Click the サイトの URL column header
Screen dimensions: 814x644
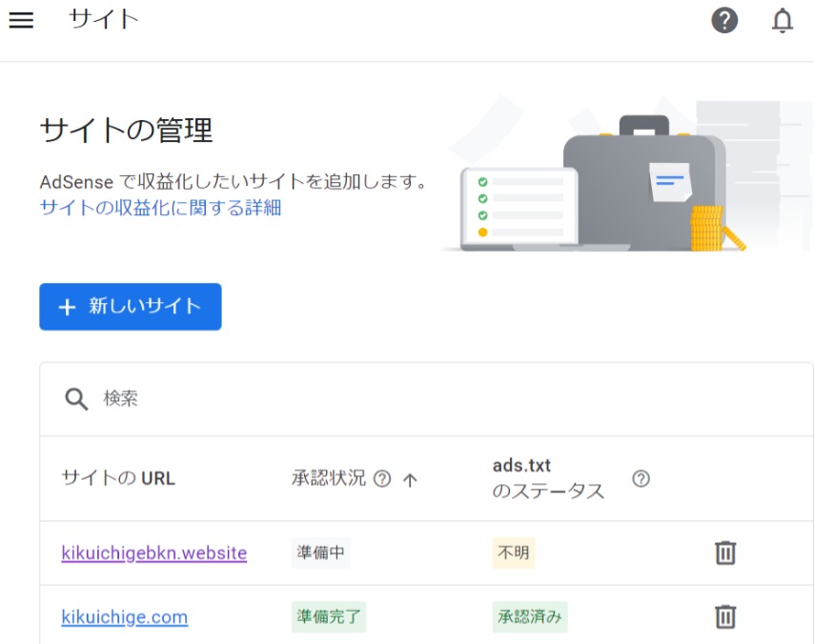(x=118, y=478)
